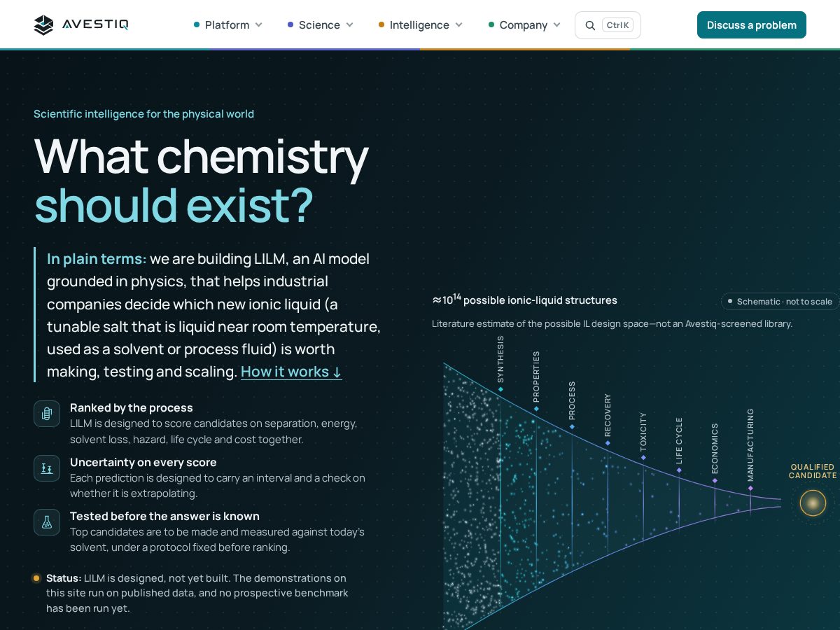The image size is (840, 630).
Task: Click the flask icon for Tested before
Action: (x=47, y=522)
